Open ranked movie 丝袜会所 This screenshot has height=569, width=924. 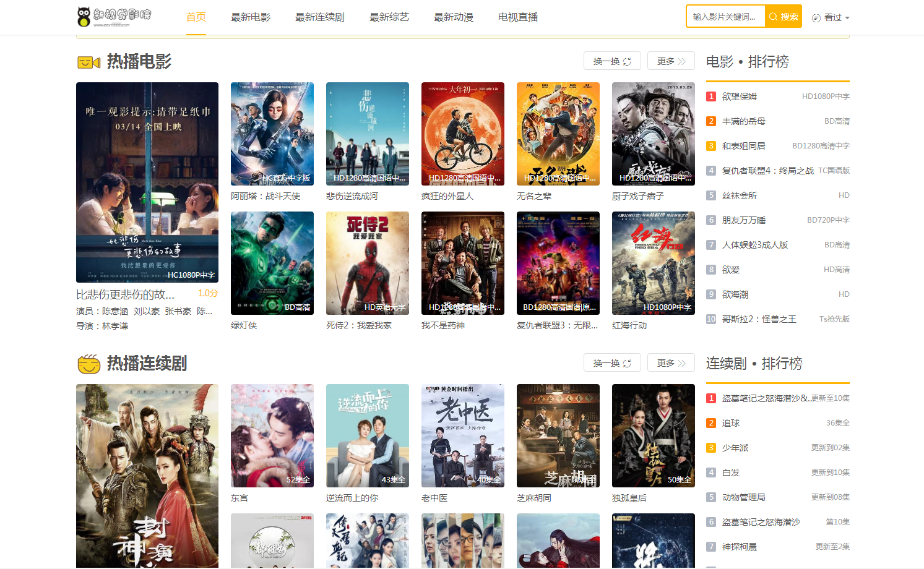point(740,195)
